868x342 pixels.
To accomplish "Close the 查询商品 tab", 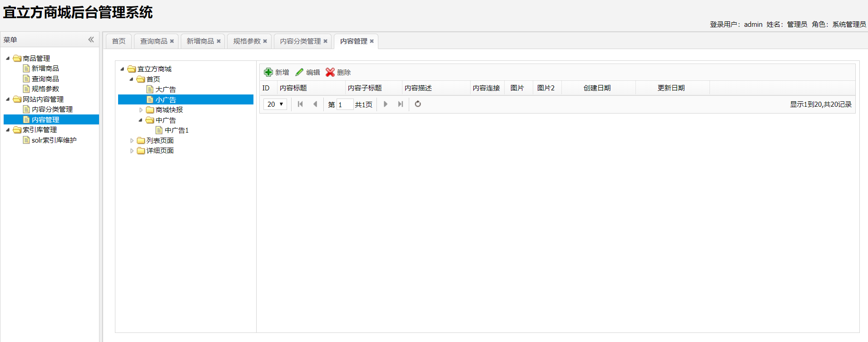I will 172,41.
